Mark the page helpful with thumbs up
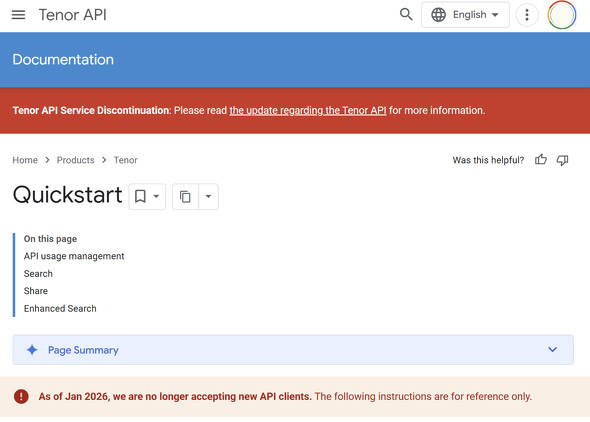Screen dimensions: 590x422 [541, 160]
